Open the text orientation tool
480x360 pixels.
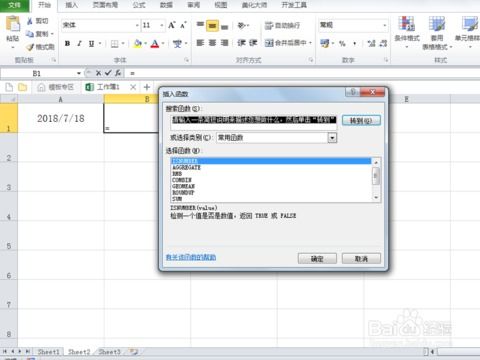click(x=242, y=25)
